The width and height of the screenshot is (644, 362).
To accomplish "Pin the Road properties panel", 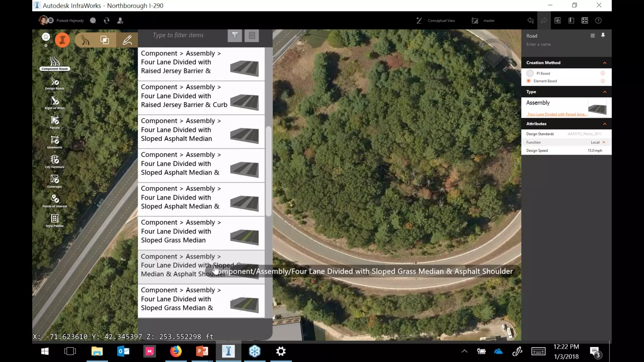I will pos(603,35).
